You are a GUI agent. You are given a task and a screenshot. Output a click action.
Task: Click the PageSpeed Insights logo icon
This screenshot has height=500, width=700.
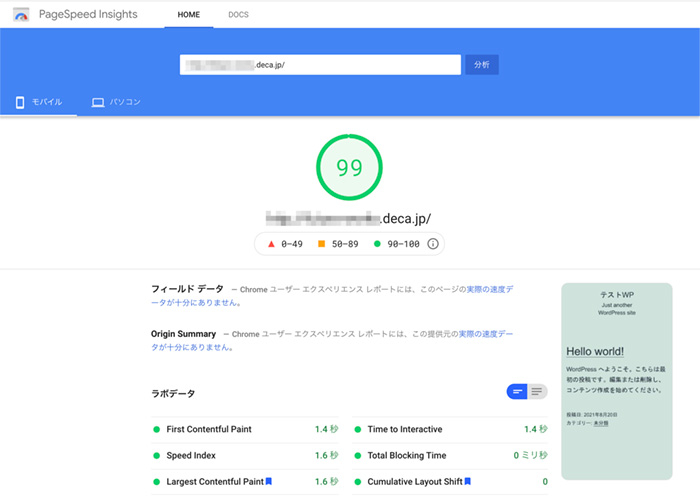21,15
